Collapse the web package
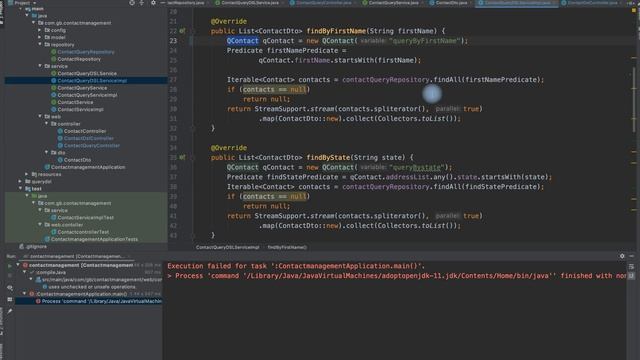Image resolution: width=640 pixels, height=360 pixels. point(40,116)
